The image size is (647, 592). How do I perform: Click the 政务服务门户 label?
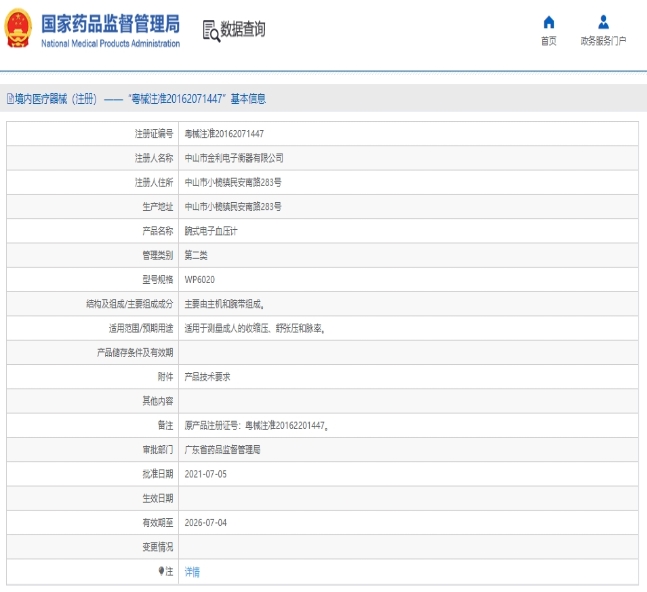click(x=603, y=41)
